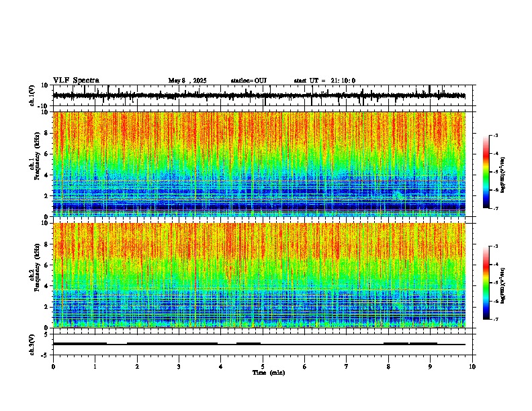The image size is (532, 411).
Task: Click the "6" kHz tick on ch.2 spectrogram axis
Action: click(x=47, y=265)
